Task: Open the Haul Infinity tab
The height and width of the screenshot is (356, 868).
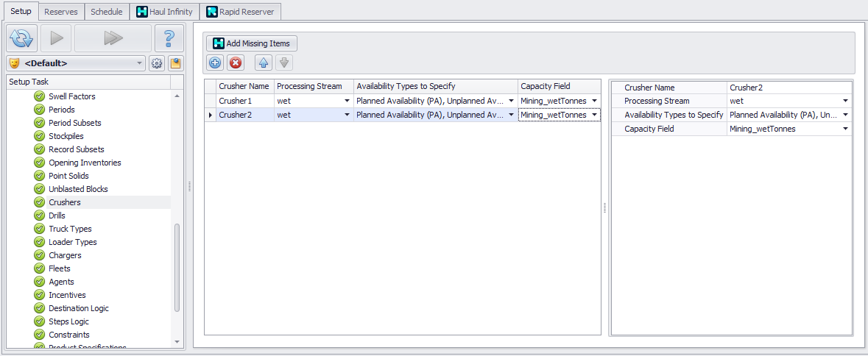Action: coord(165,12)
